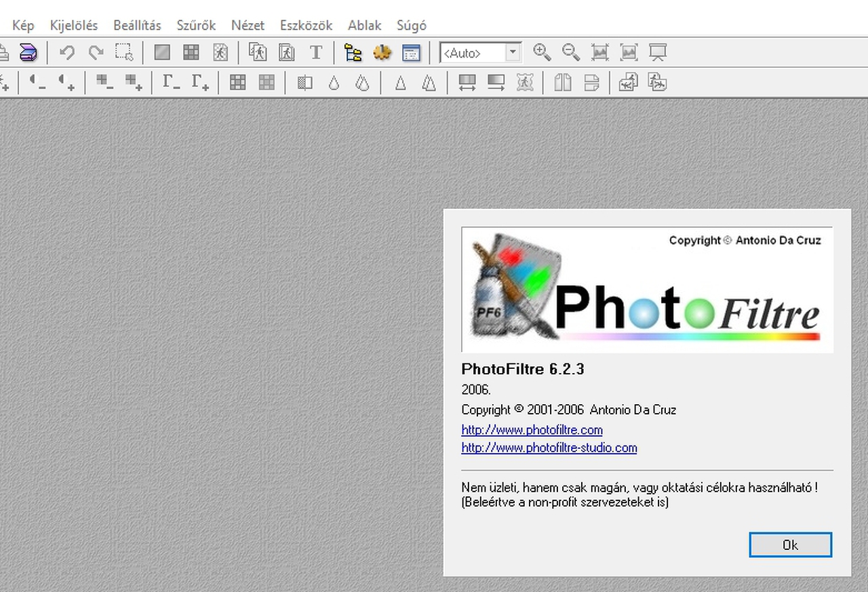
Task: Open the Ablak menu
Action: pyautogui.click(x=365, y=25)
